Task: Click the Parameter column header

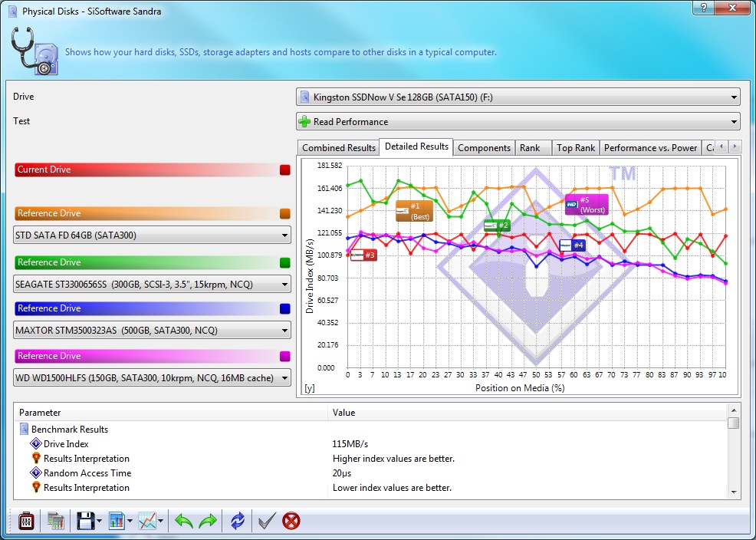Action: (x=171, y=413)
